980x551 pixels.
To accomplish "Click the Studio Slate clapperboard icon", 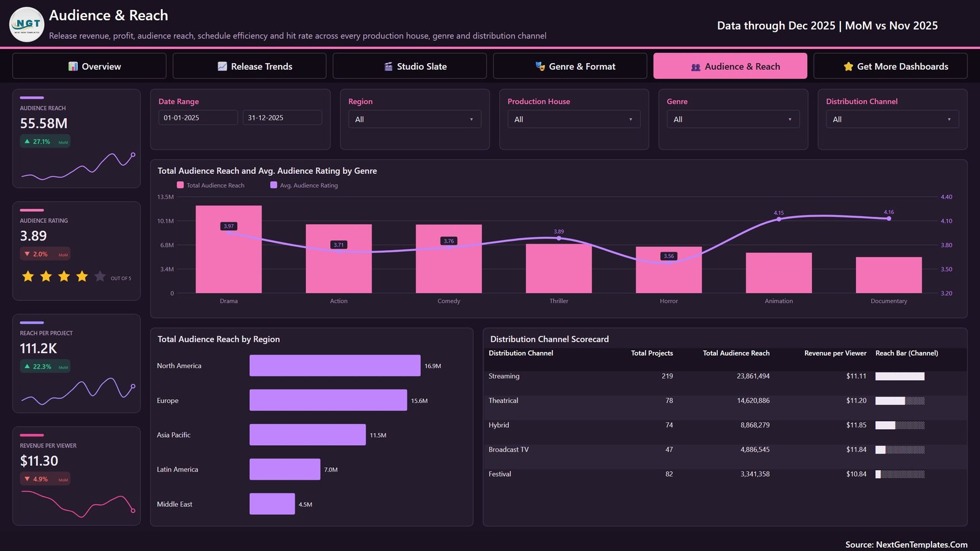I will (x=388, y=66).
